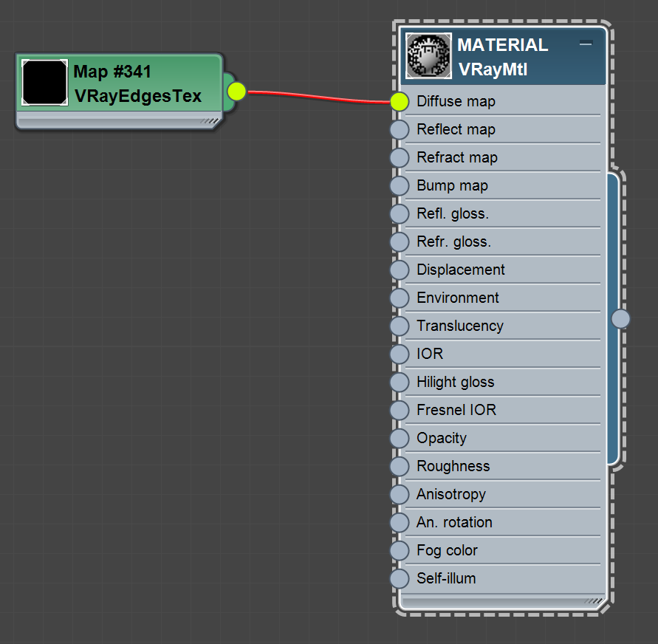This screenshot has width=658, height=644.
Task: Click the Reflect map slot label
Action: click(x=456, y=130)
